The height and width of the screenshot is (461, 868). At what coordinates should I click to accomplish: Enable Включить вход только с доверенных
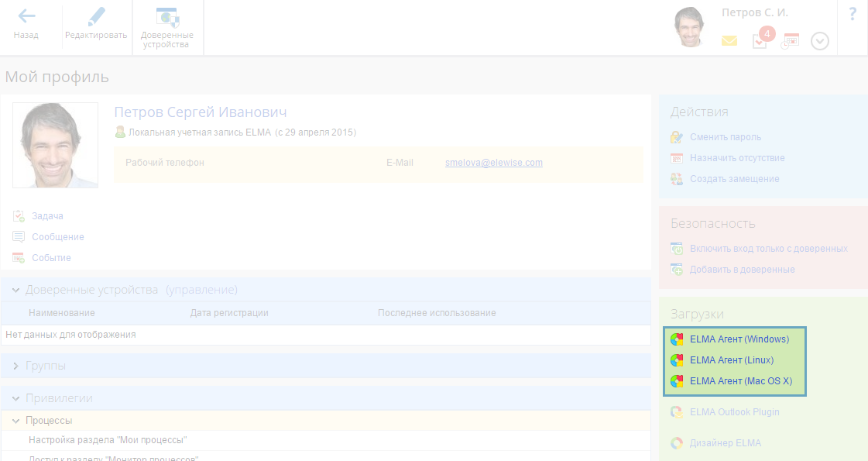(769, 249)
